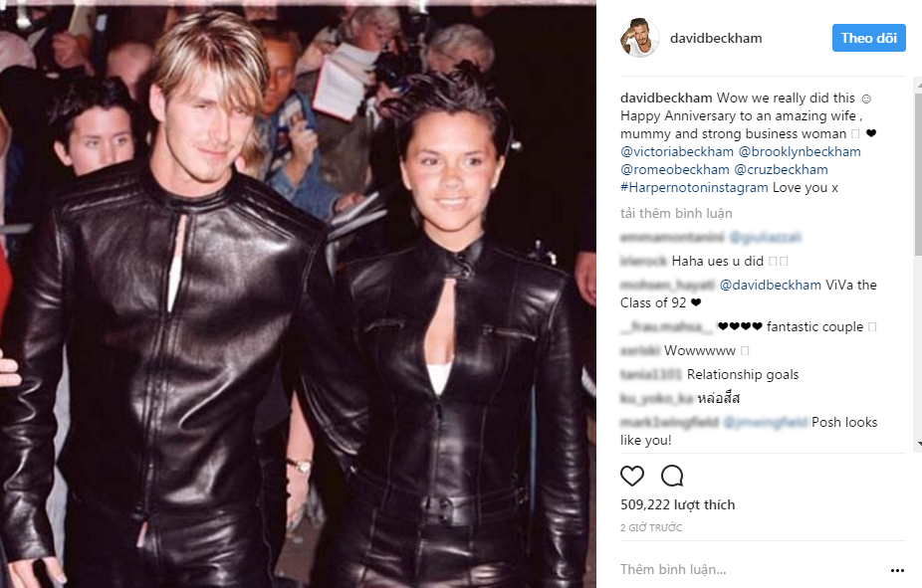Screen dimensions: 922x588
Task: Open @cruzbeckham mention link
Action: coord(781,170)
